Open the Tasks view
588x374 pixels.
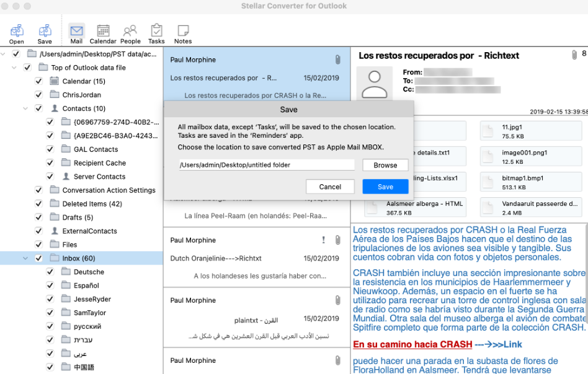156,33
